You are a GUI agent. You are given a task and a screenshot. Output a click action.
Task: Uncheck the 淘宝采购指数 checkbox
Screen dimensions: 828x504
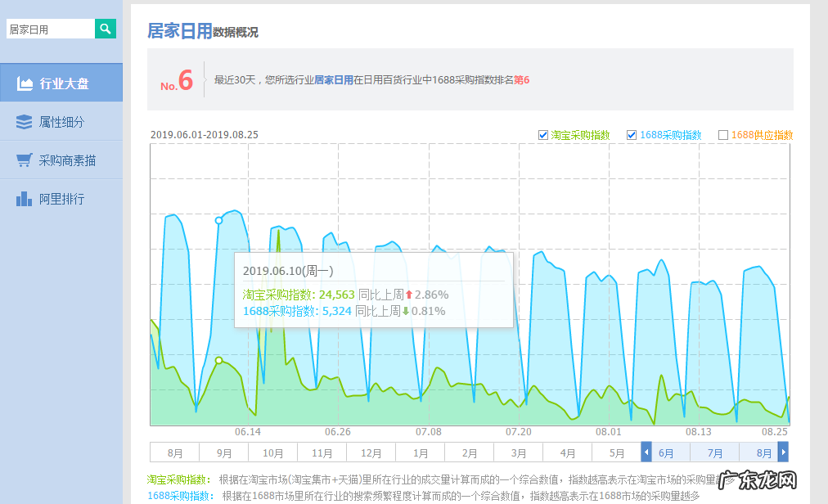coord(542,135)
